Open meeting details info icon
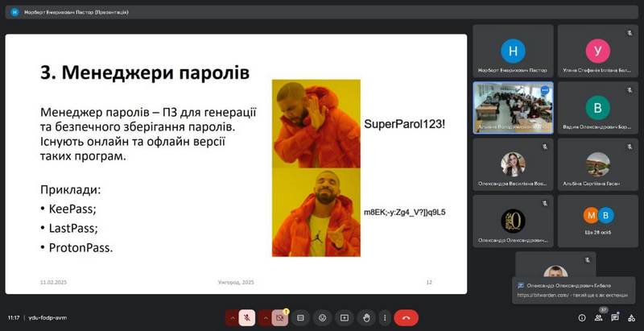This screenshot has width=644, height=331. [x=581, y=318]
